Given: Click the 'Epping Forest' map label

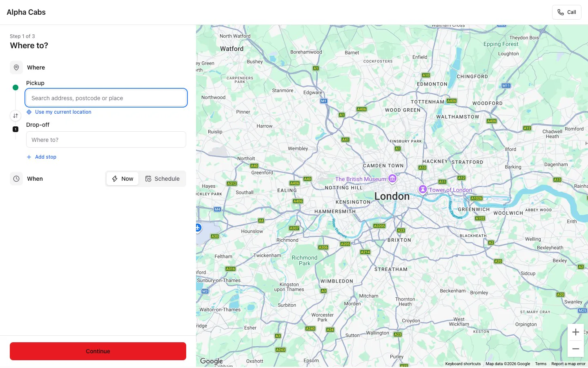Looking at the screenshot, I should tap(501, 44).
